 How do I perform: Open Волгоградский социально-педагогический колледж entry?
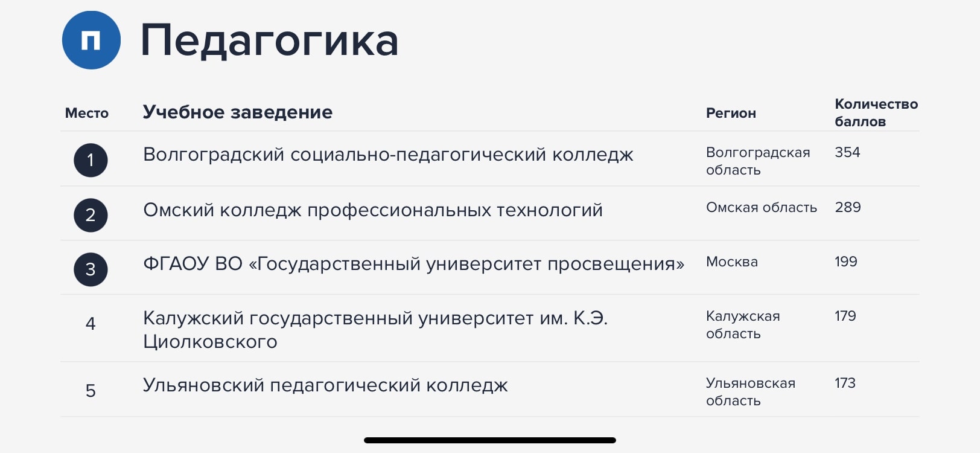click(388, 155)
